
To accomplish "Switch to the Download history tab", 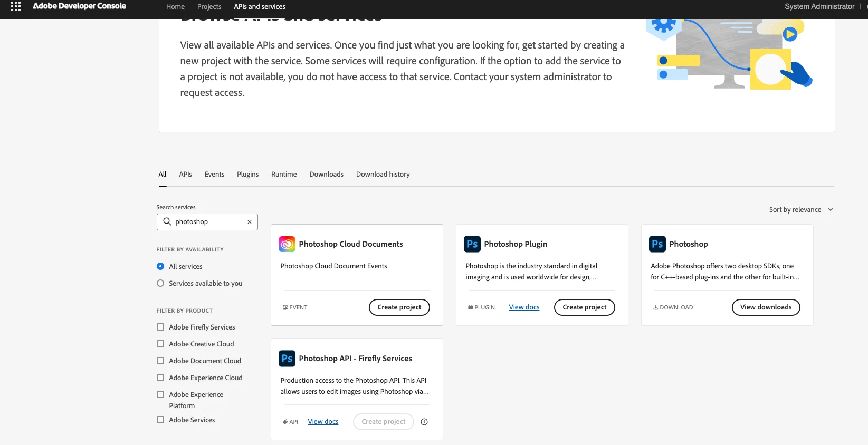I will point(383,174).
